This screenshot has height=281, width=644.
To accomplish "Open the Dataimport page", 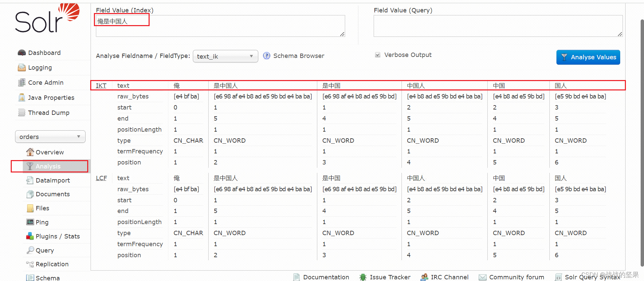I will coord(53,180).
